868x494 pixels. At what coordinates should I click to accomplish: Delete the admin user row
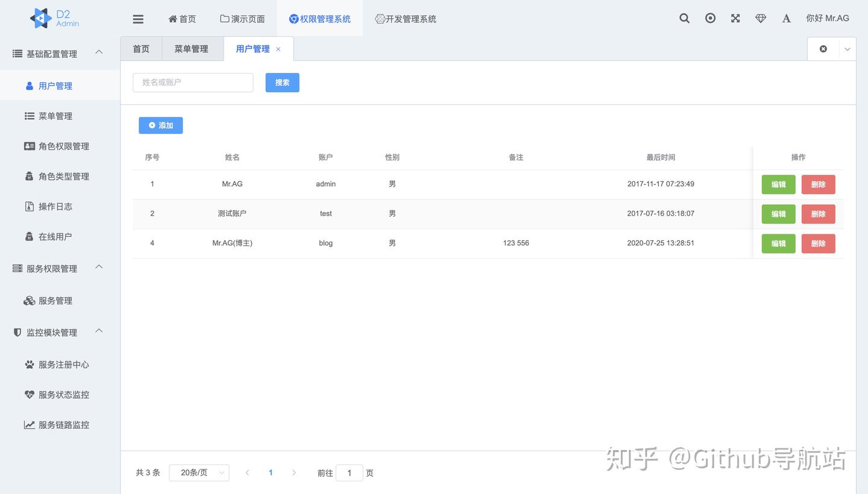click(818, 184)
